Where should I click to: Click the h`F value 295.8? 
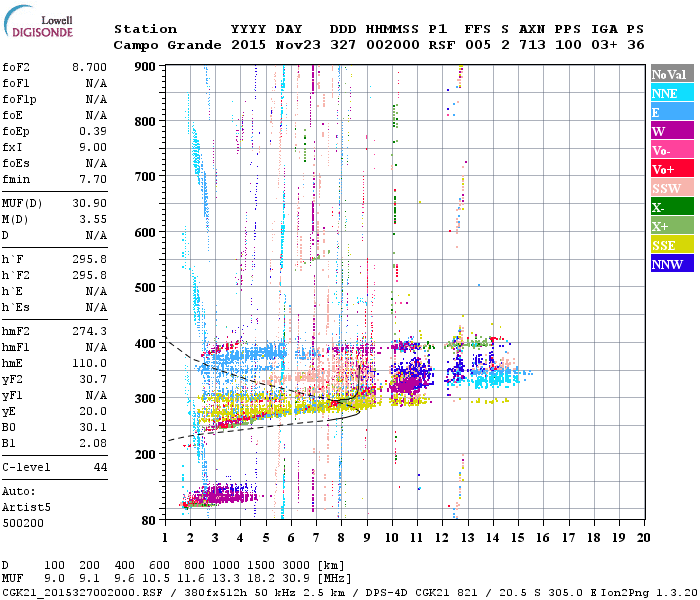pyautogui.click(x=89, y=260)
